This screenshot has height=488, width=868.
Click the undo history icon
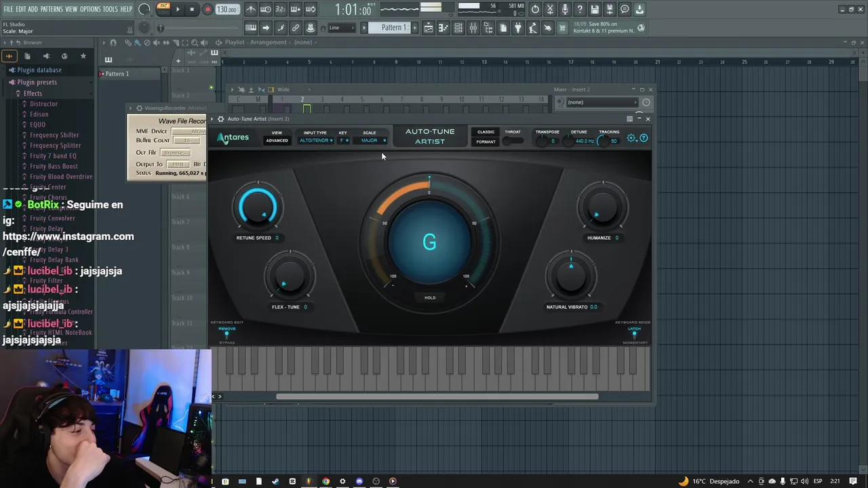[x=535, y=9]
